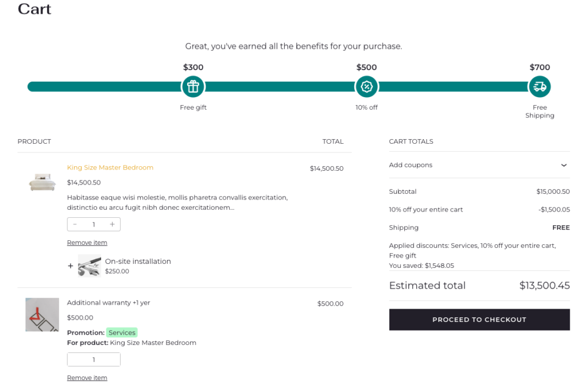Click the On-site installation thumbnail image
The image size is (588, 388).
[90, 266]
